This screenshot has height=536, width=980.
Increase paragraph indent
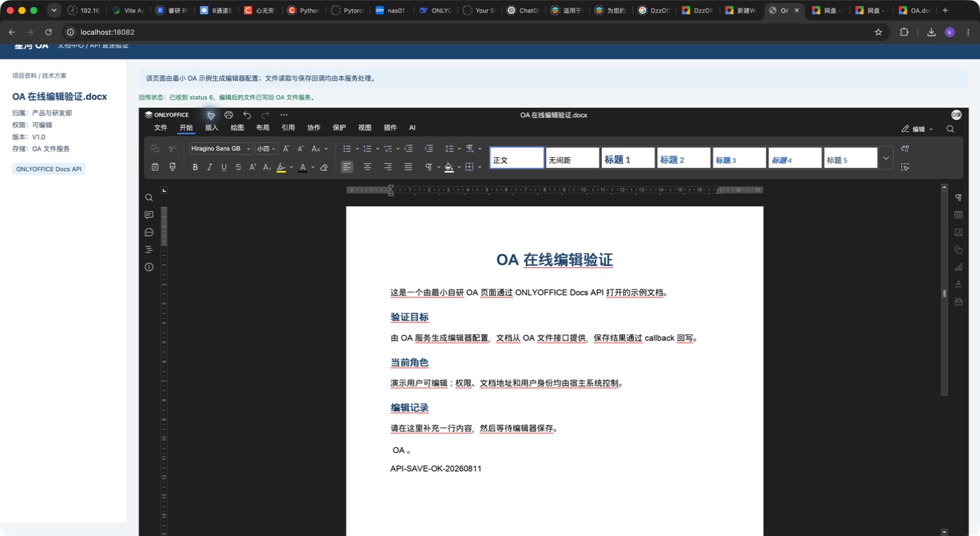tap(429, 149)
